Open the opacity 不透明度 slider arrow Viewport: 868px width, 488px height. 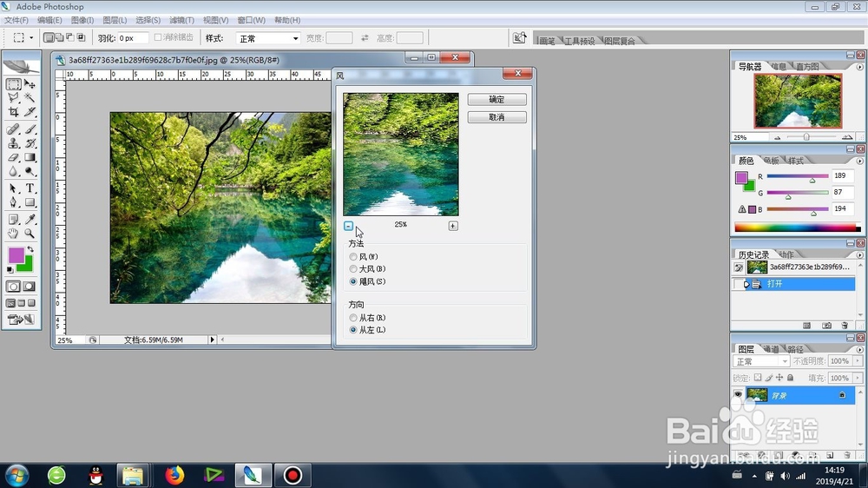coord(858,361)
